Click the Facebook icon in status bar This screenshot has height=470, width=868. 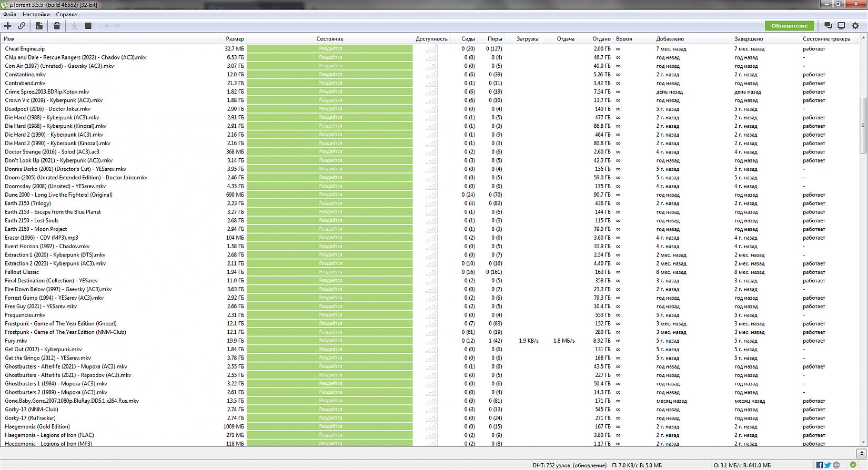820,465
